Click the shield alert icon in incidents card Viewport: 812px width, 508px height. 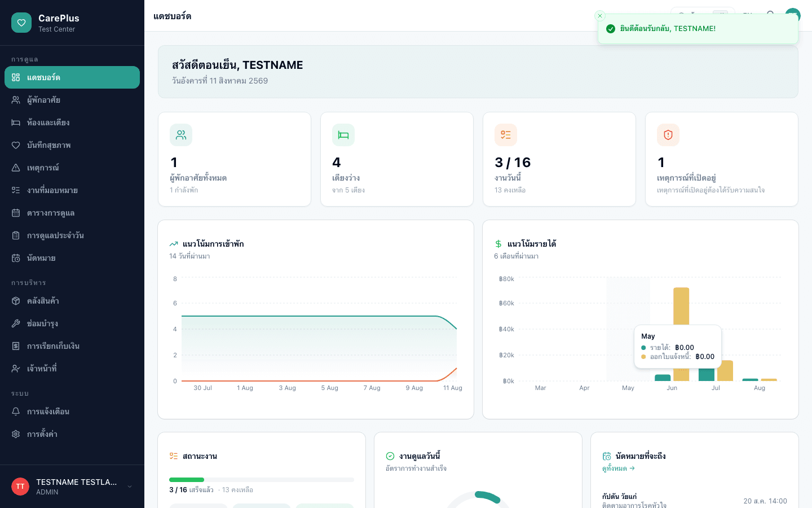tap(668, 135)
